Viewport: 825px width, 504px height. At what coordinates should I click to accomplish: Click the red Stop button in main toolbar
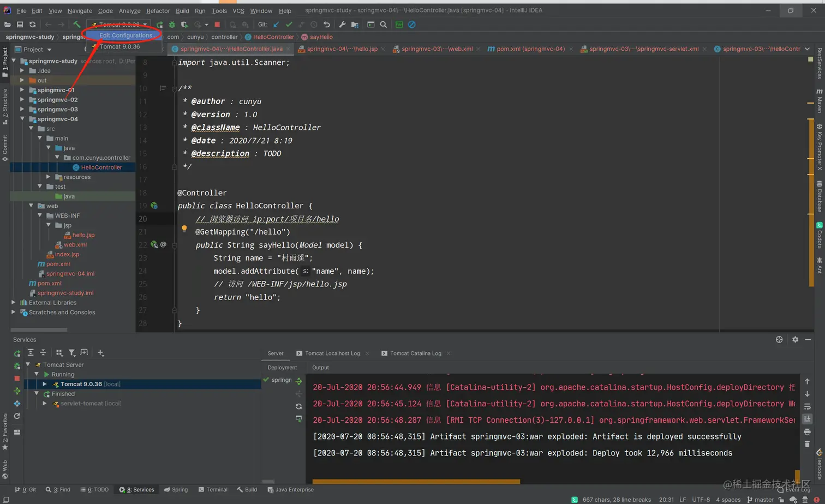point(217,25)
